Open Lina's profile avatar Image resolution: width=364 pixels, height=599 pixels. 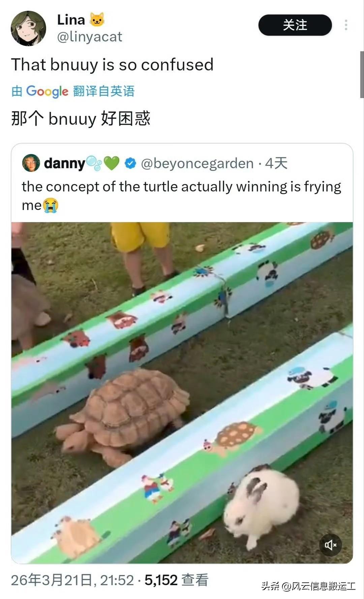tap(28, 28)
